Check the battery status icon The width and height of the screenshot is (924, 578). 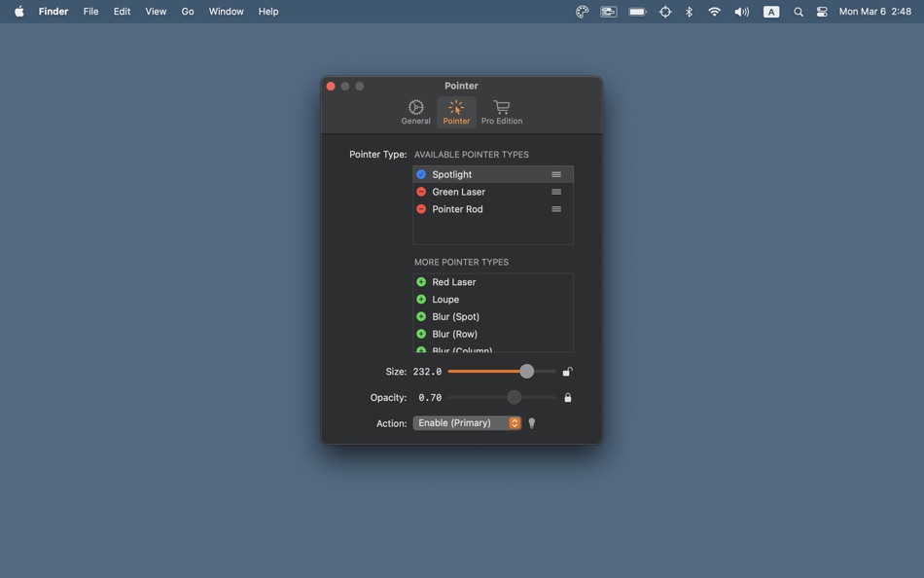coord(638,12)
